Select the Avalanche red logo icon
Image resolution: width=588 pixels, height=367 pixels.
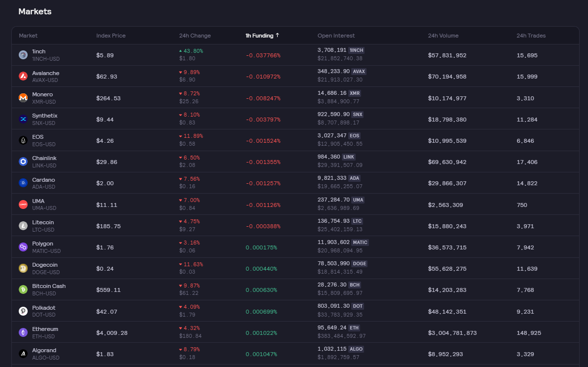(23, 76)
